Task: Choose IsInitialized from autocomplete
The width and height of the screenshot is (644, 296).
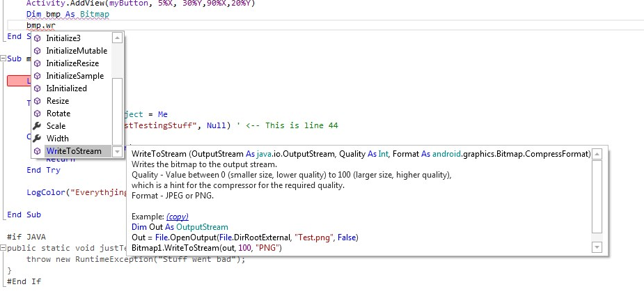Action: click(67, 88)
